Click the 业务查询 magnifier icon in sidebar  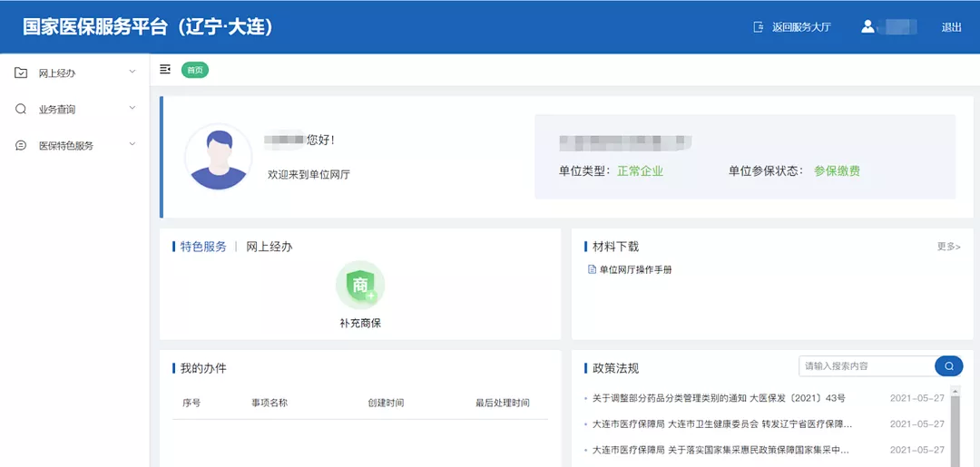(21, 109)
